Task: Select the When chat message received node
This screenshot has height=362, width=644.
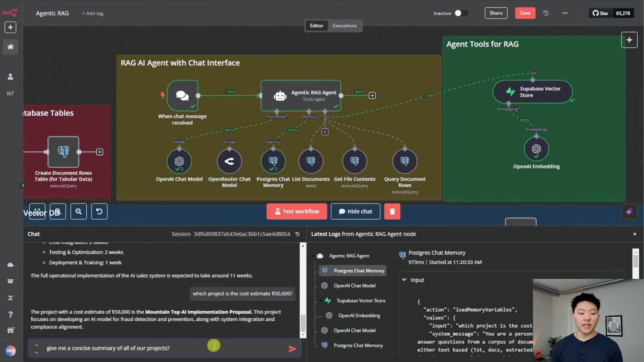Action: tap(183, 96)
